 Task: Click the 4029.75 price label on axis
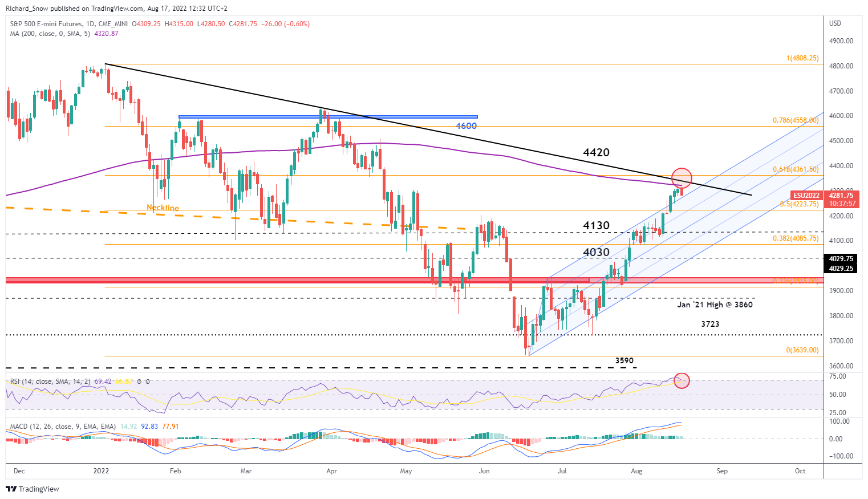coord(841,259)
